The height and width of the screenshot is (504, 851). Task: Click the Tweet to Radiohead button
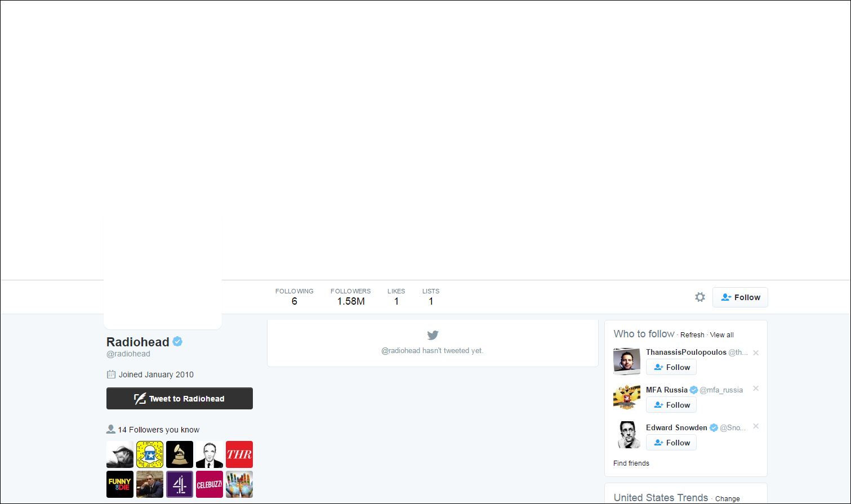point(180,399)
